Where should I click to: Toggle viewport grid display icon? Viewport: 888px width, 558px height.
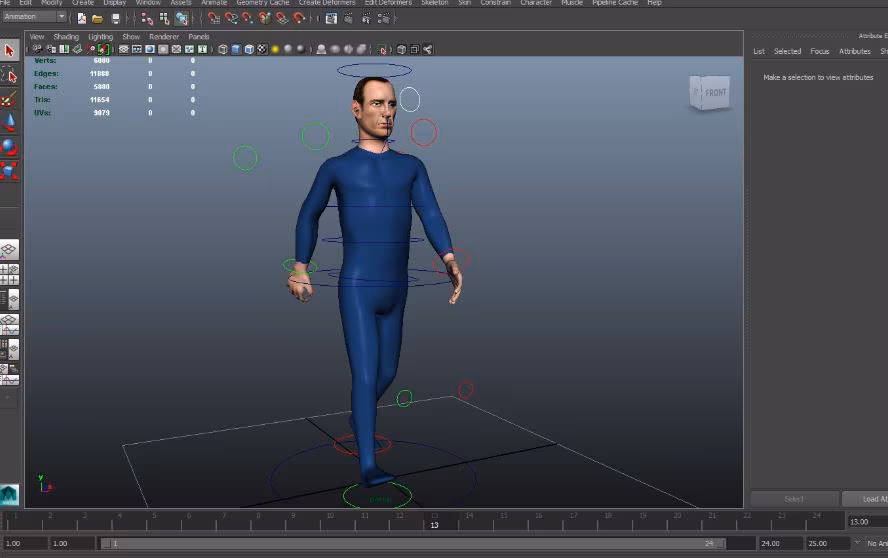point(123,49)
